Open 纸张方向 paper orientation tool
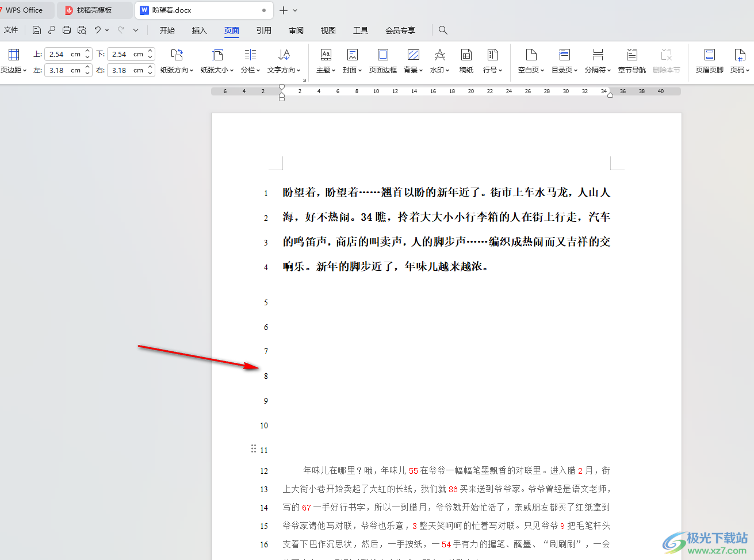 (177, 62)
